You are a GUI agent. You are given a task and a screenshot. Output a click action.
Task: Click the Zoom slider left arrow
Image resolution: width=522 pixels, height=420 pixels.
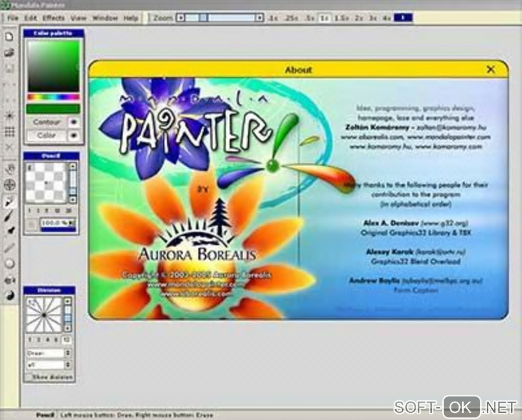[x=181, y=17]
